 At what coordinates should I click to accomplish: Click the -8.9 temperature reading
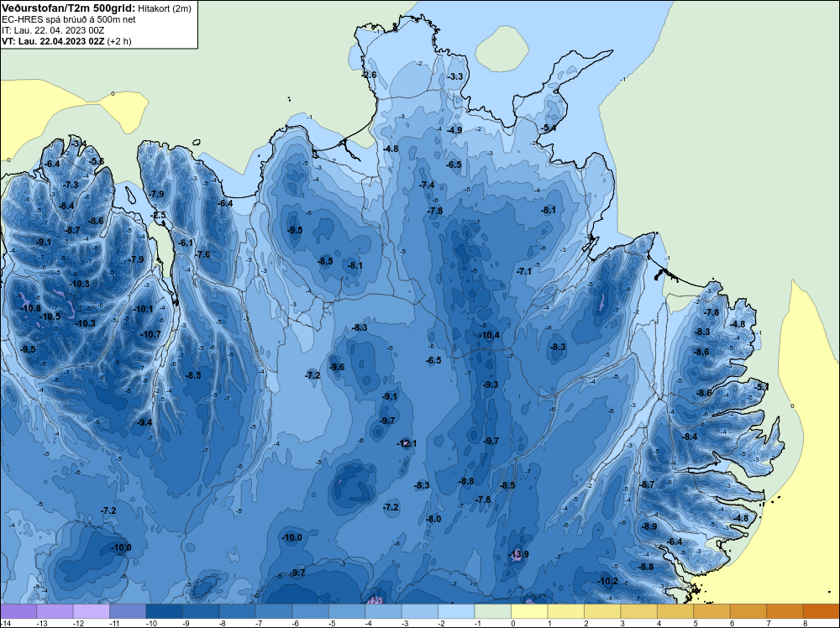tap(649, 526)
